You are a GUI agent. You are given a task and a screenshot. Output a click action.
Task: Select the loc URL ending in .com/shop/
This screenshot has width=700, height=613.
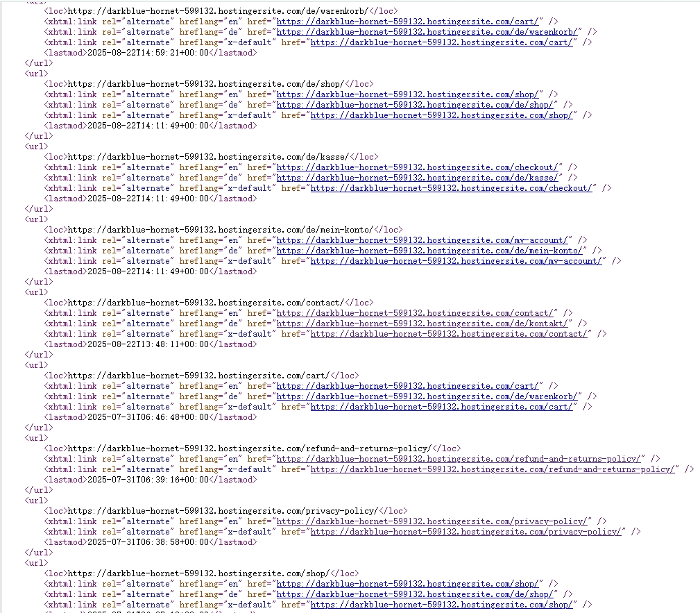click(198, 573)
